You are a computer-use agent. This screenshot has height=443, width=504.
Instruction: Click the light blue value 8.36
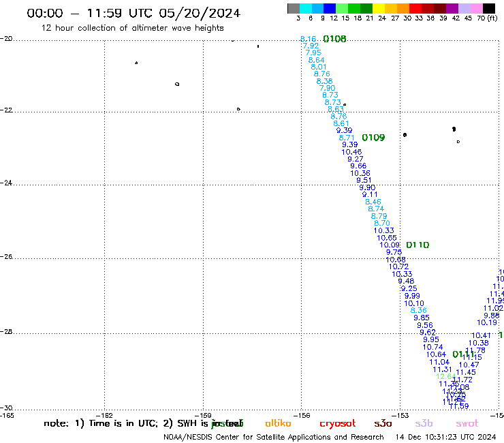(418, 311)
